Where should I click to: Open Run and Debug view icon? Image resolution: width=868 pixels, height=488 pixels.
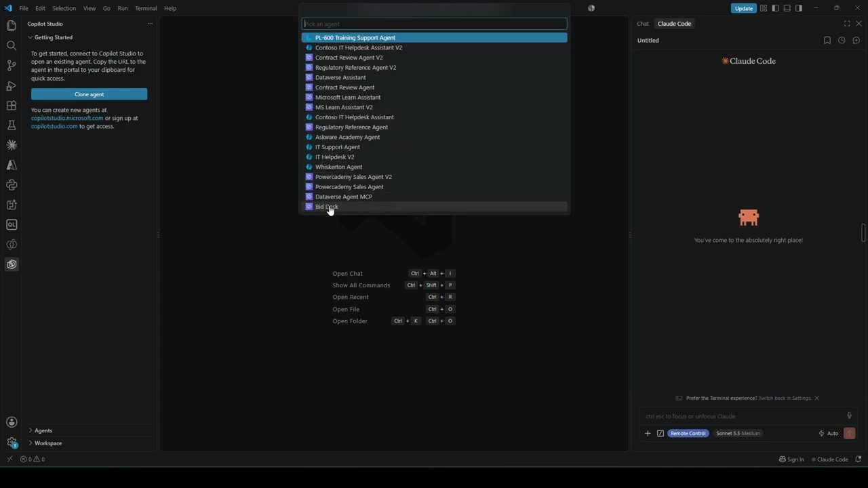(x=12, y=85)
